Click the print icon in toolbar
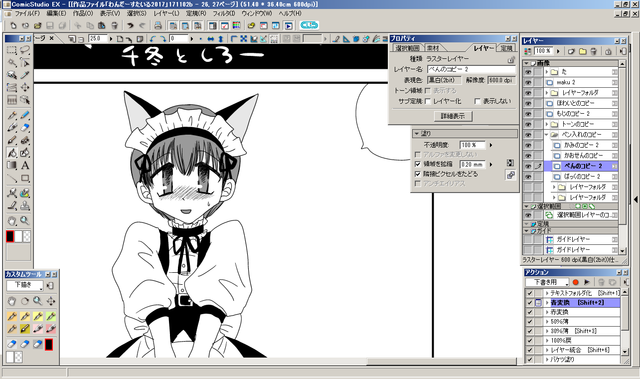The height and width of the screenshot is (379, 640). pyautogui.click(x=158, y=26)
